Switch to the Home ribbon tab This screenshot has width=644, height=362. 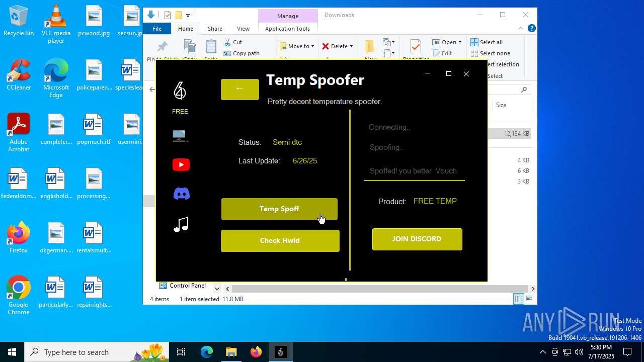tap(186, 29)
